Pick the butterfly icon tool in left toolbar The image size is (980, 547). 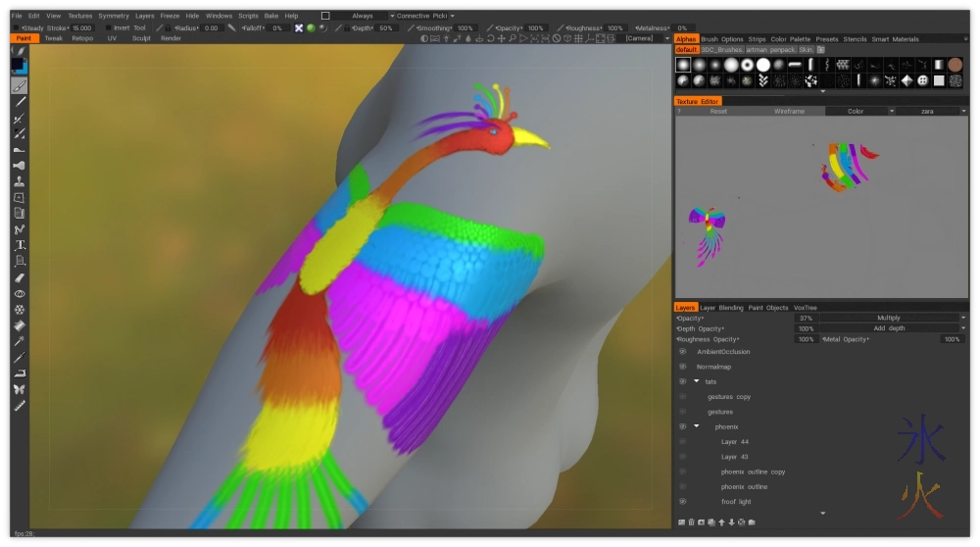coord(20,389)
